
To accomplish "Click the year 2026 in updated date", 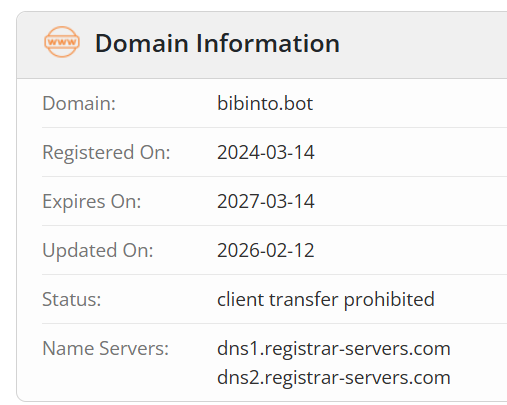I will pos(238,250).
